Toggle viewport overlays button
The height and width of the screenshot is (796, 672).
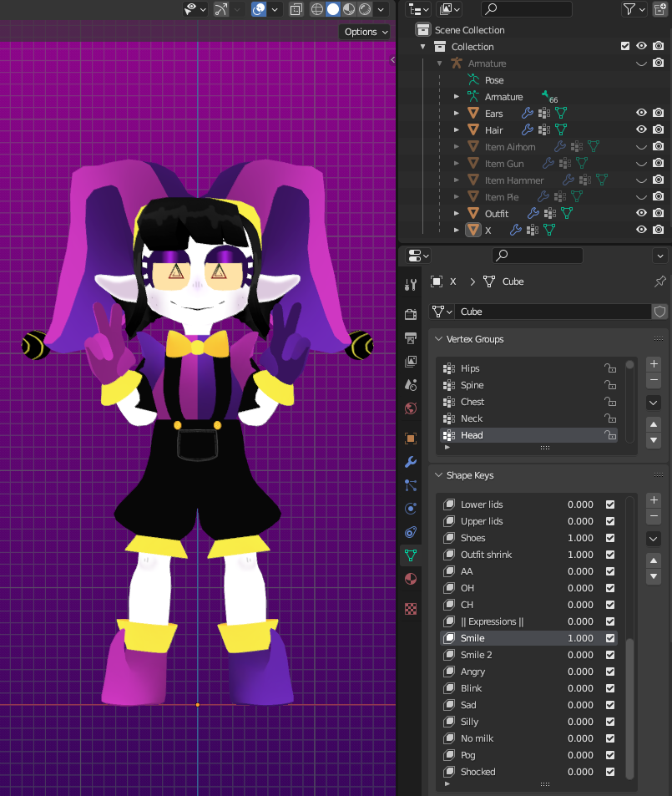258,9
